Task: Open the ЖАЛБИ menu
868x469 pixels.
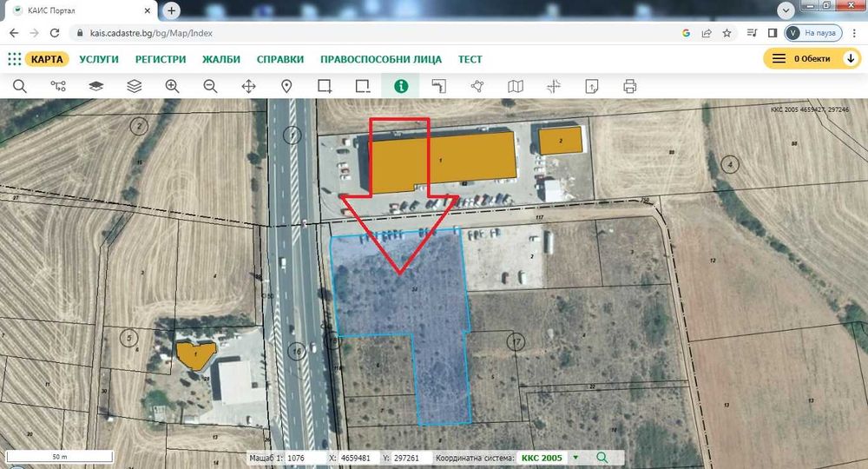Action: (221, 59)
